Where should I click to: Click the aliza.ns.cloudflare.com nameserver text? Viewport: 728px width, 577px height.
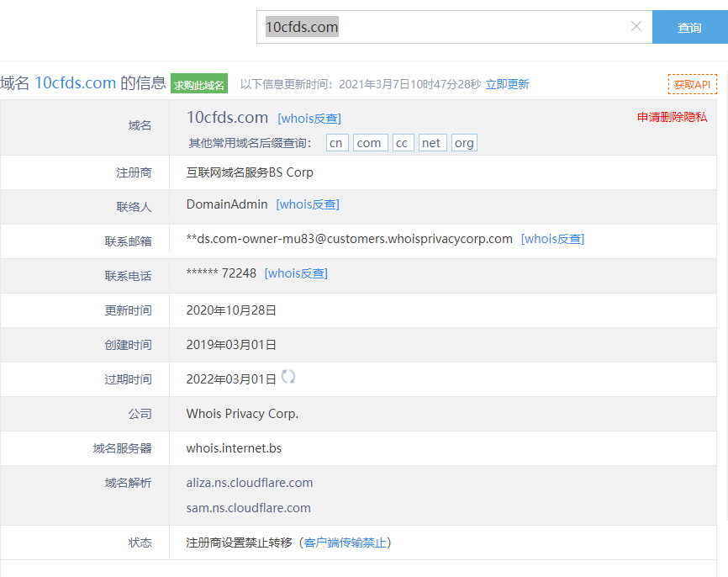click(x=250, y=483)
